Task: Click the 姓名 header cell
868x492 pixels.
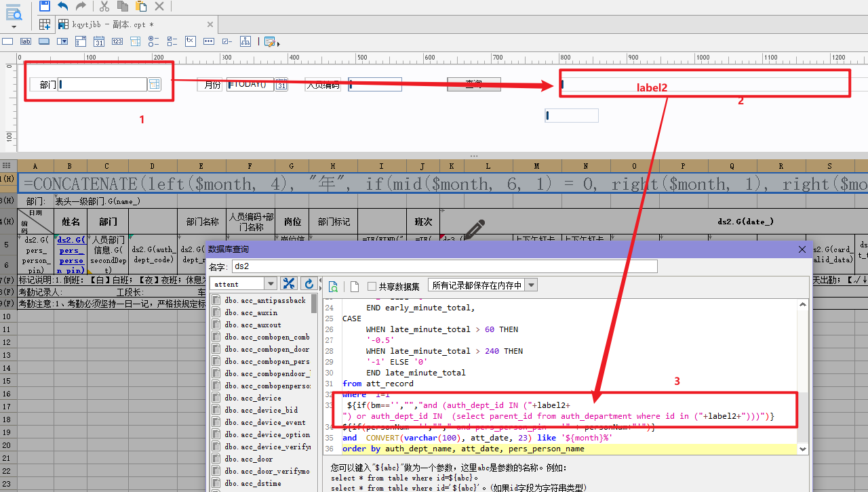Action: [x=71, y=222]
